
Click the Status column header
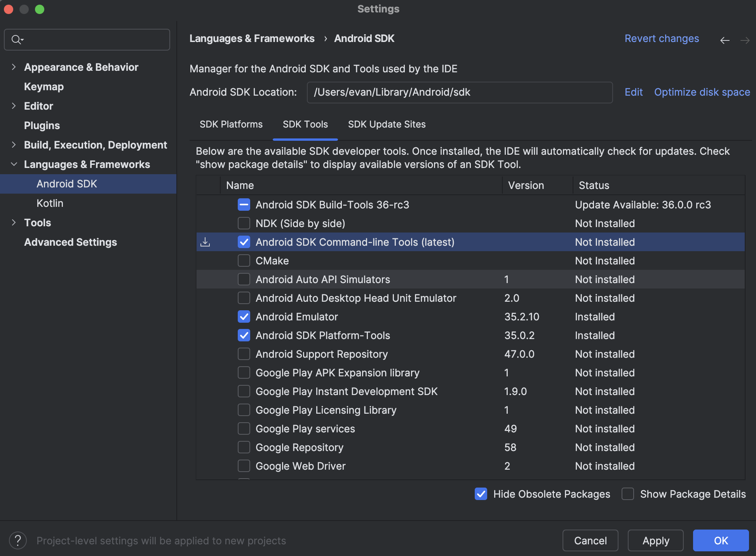point(659,185)
